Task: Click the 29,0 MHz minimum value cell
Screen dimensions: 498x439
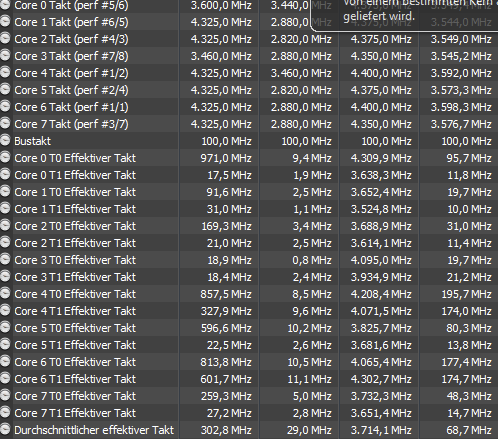Action: (309, 430)
